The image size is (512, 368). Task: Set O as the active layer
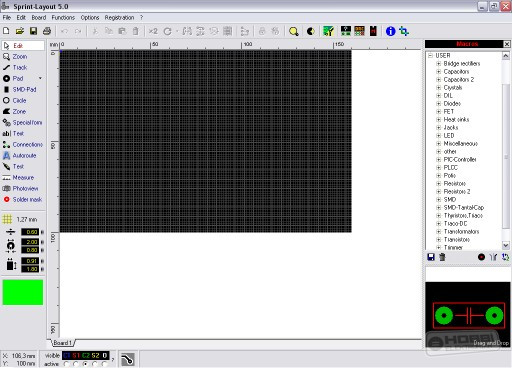pos(105,364)
